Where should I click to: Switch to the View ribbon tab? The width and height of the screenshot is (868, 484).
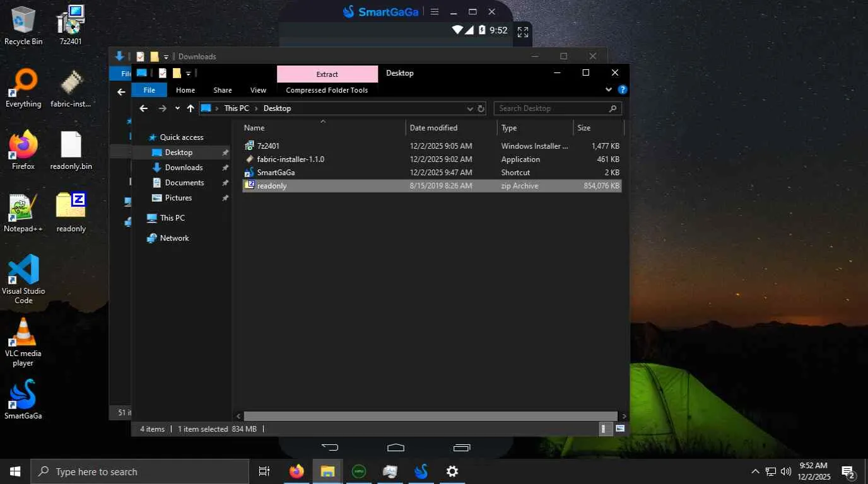pos(258,90)
